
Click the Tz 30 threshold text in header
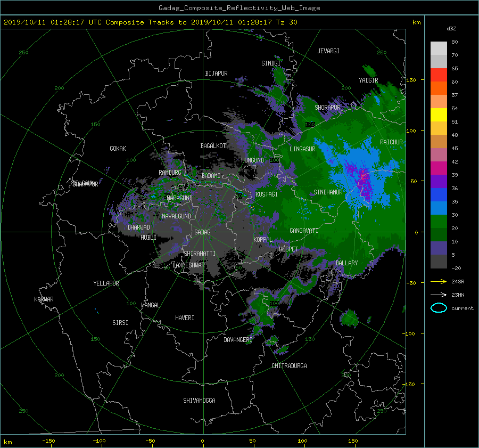286,22
